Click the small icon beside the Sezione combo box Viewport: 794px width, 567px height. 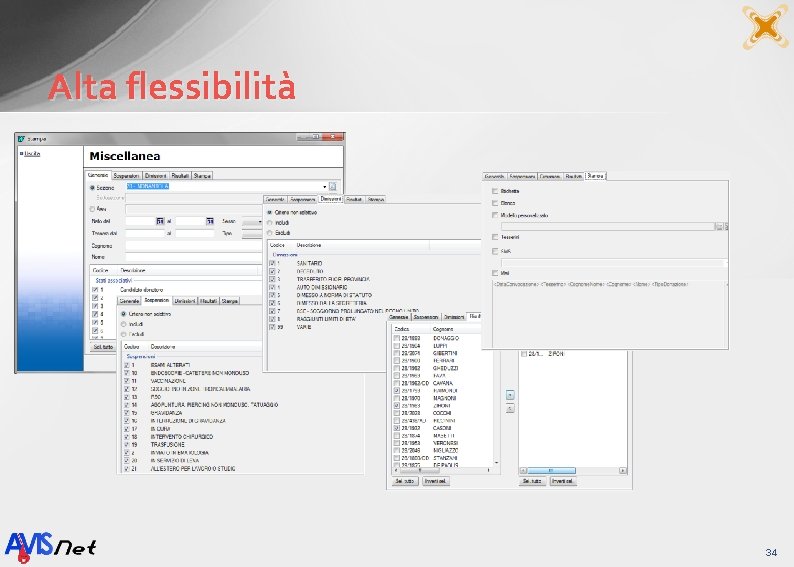[x=333, y=187]
